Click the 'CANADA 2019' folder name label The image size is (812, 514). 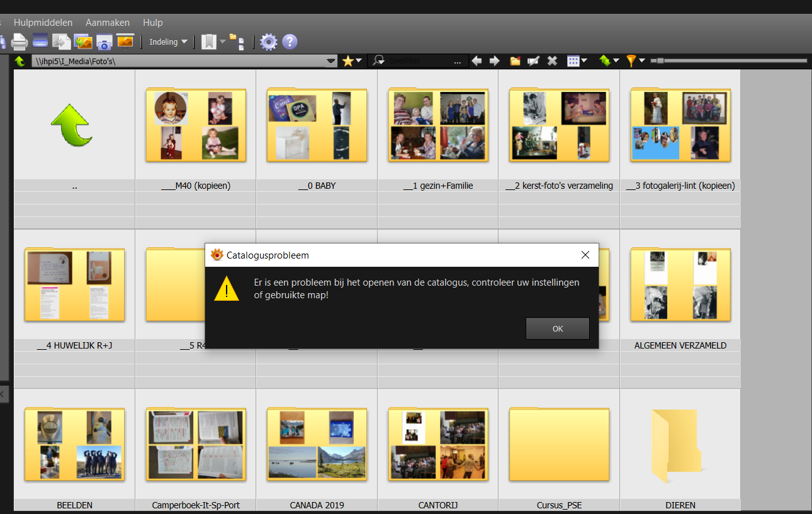click(x=317, y=505)
